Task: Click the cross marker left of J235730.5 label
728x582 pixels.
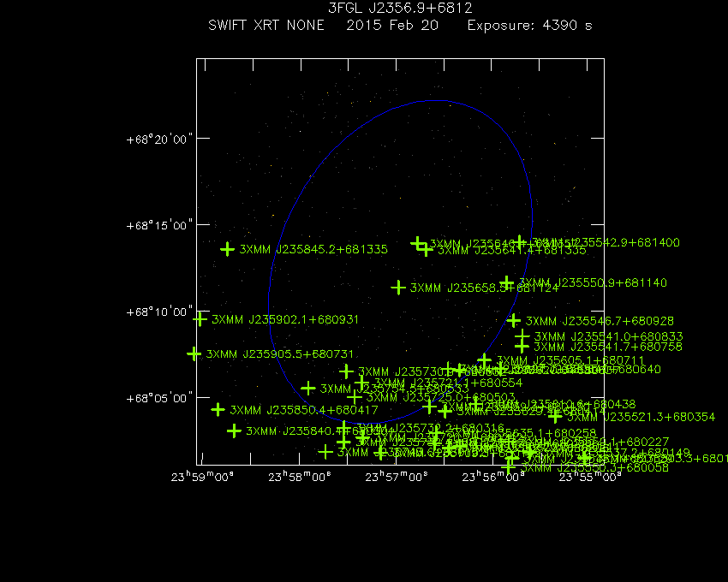Action: (346, 371)
